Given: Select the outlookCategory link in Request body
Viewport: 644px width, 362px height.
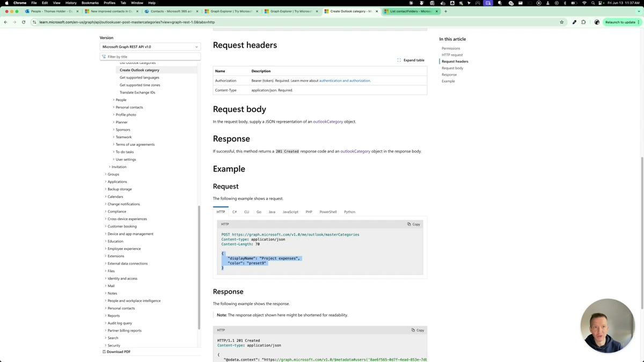Looking at the screenshot, I should point(328,121).
